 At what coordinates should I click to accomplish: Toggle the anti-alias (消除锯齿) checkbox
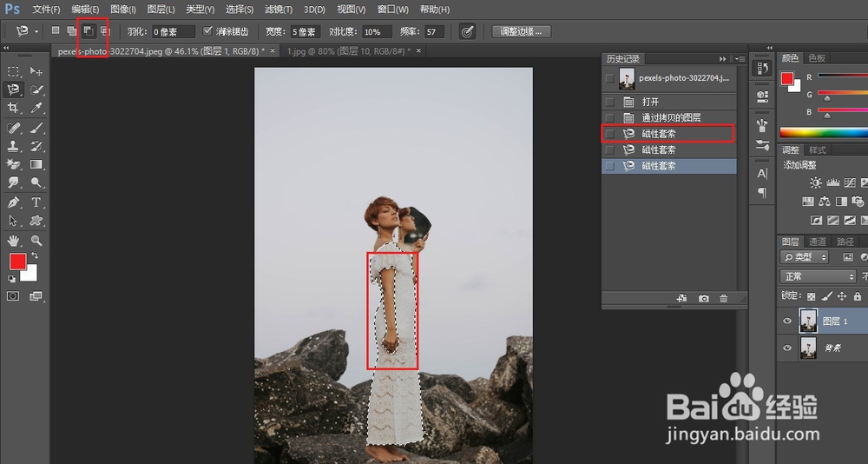pos(208,31)
